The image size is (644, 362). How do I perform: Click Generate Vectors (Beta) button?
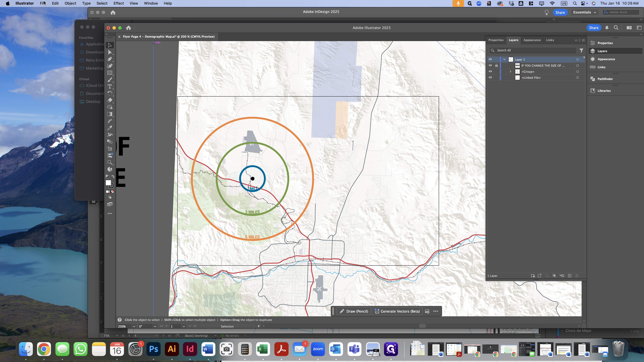[397, 311]
